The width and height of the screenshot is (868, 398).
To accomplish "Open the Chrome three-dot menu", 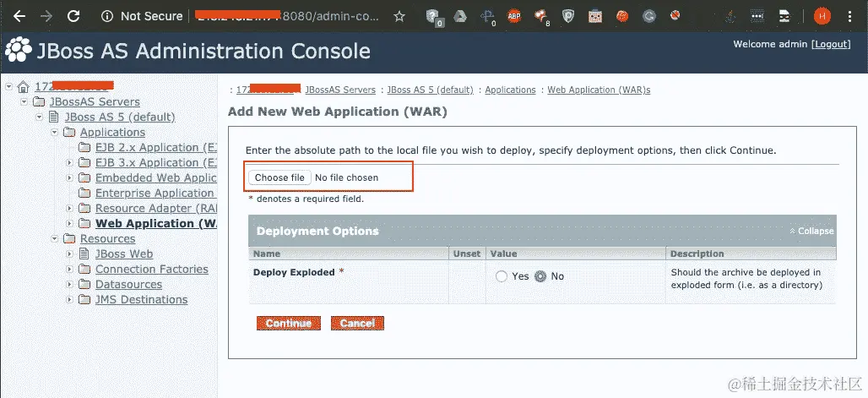I will pyautogui.click(x=849, y=17).
